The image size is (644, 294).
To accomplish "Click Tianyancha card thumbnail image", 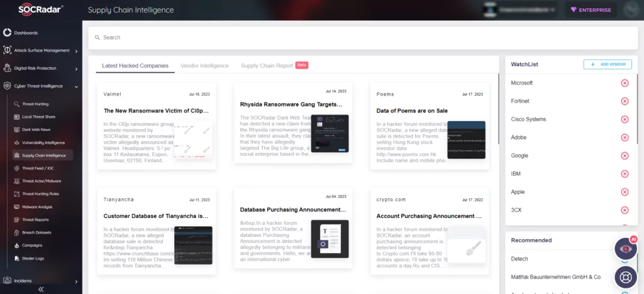I will pos(193,245).
